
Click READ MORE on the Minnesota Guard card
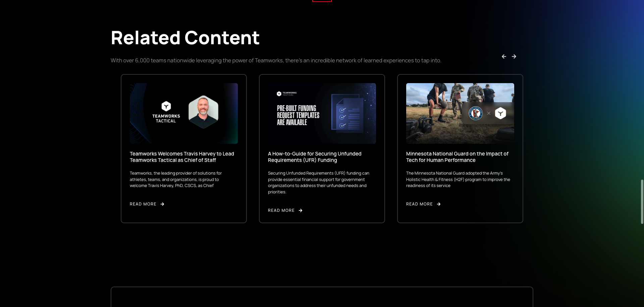point(419,204)
